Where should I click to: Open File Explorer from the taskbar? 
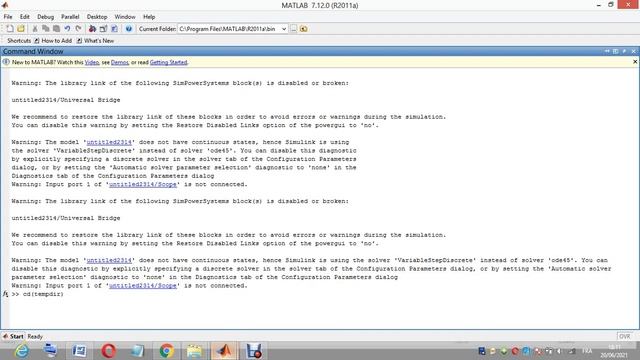tap(194, 351)
